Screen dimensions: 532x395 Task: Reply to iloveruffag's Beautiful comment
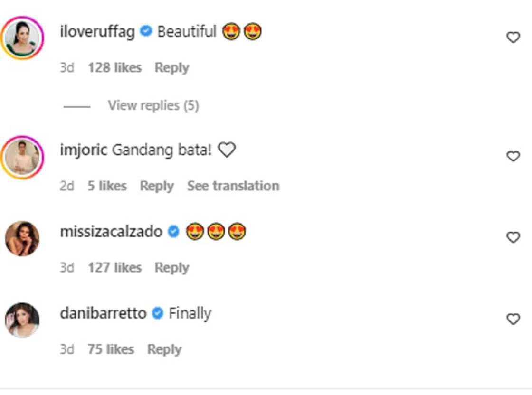[171, 68]
